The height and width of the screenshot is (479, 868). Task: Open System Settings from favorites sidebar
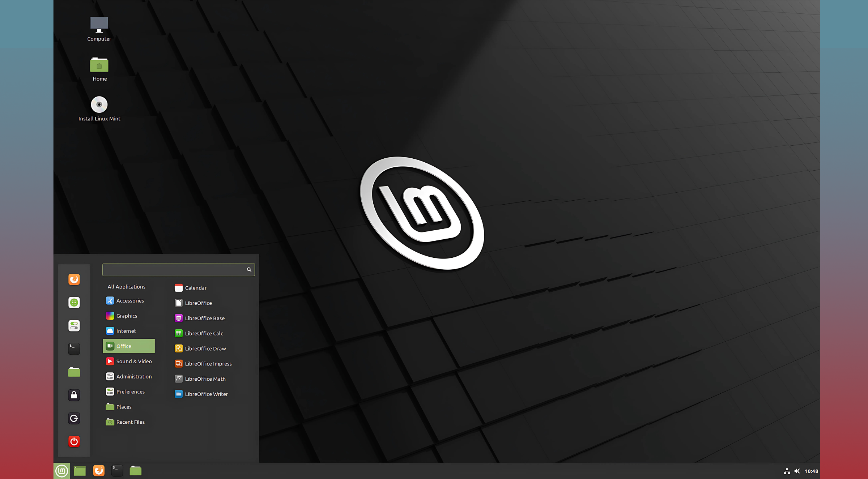tap(74, 326)
